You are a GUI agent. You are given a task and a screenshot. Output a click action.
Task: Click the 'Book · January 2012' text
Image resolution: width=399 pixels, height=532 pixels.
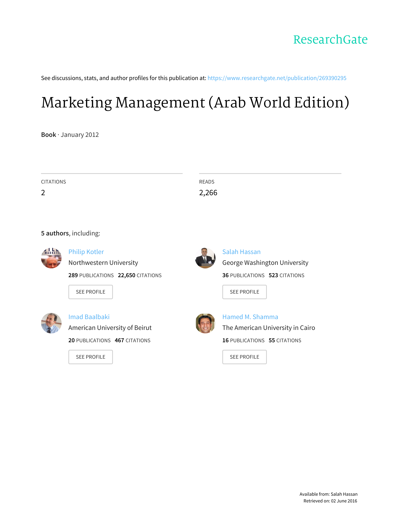(x=70, y=135)
